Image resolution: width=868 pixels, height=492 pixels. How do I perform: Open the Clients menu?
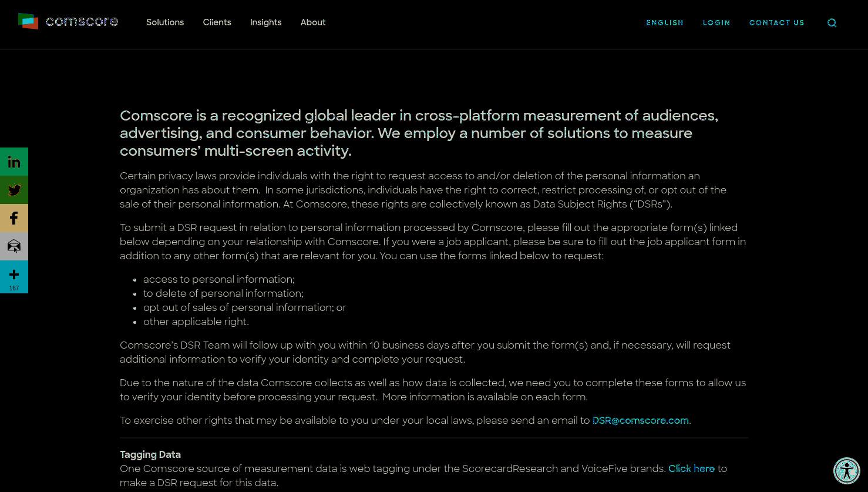[x=217, y=22]
